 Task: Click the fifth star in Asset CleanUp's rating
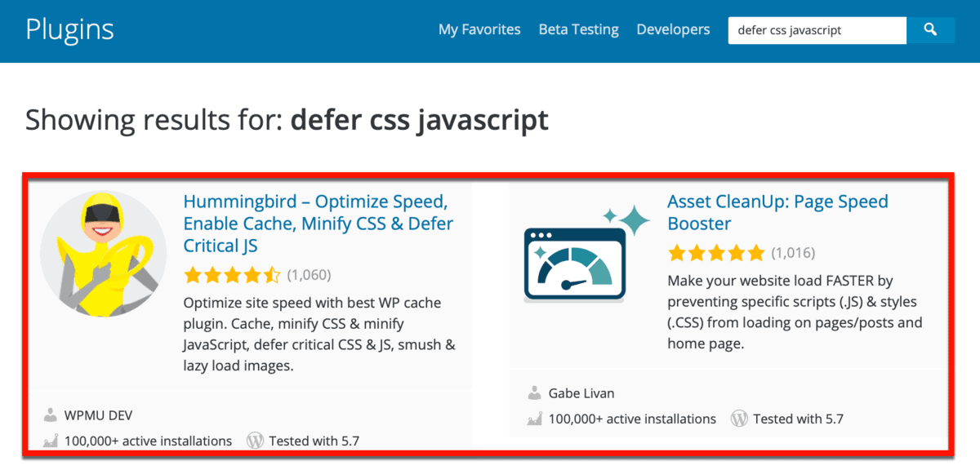click(x=755, y=252)
